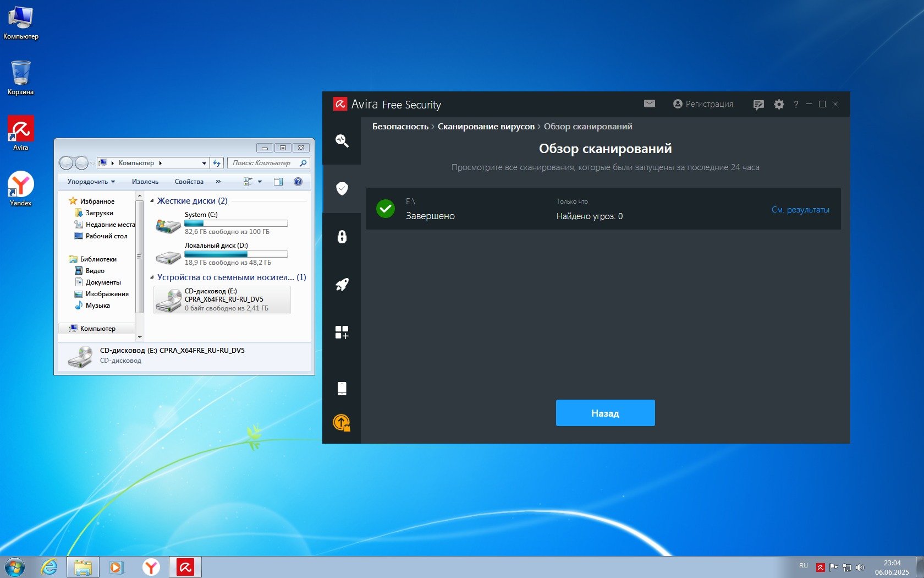Open the Status section in Avira sidebar

pos(342,141)
